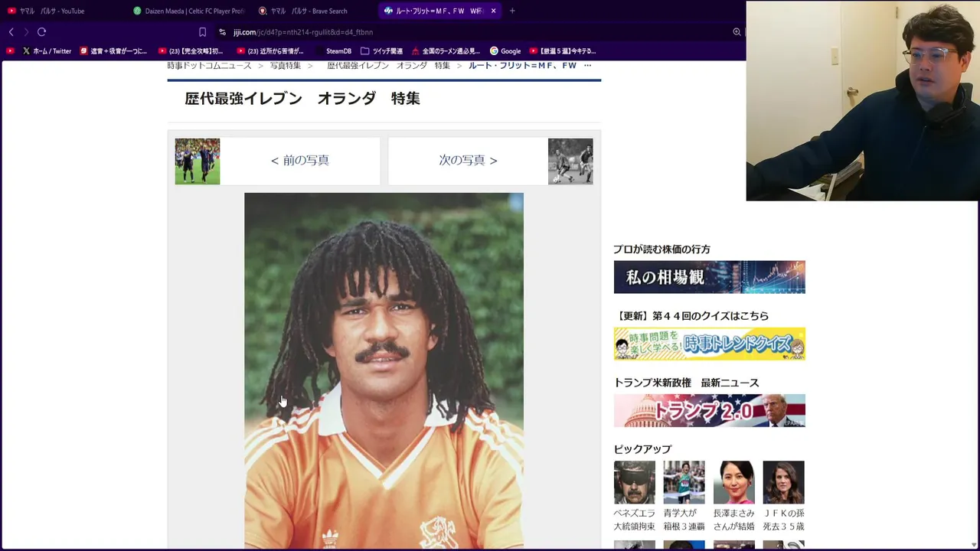Click the ルート・フリット＝ＭＦ、ＦＷ breadcrumb text
This screenshot has width=980, height=551.
522,66
